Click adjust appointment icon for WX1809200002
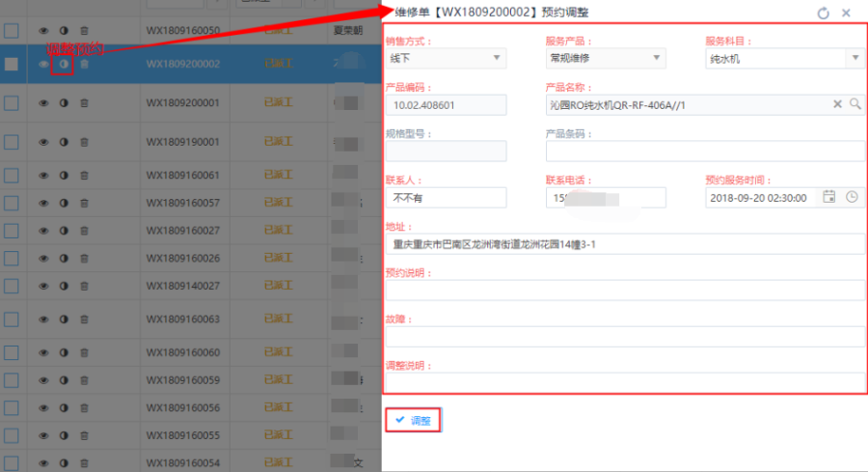Screen dimensions: 868x472 point(63,65)
